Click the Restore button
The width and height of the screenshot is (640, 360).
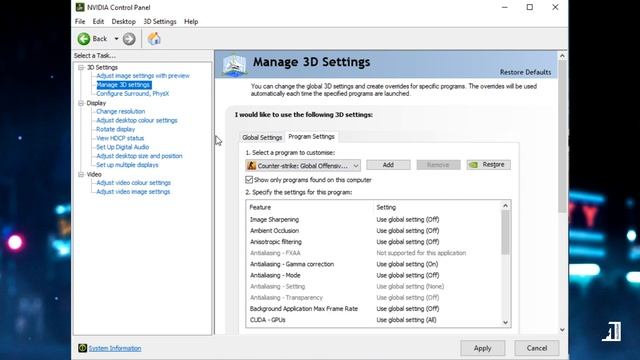[489, 165]
